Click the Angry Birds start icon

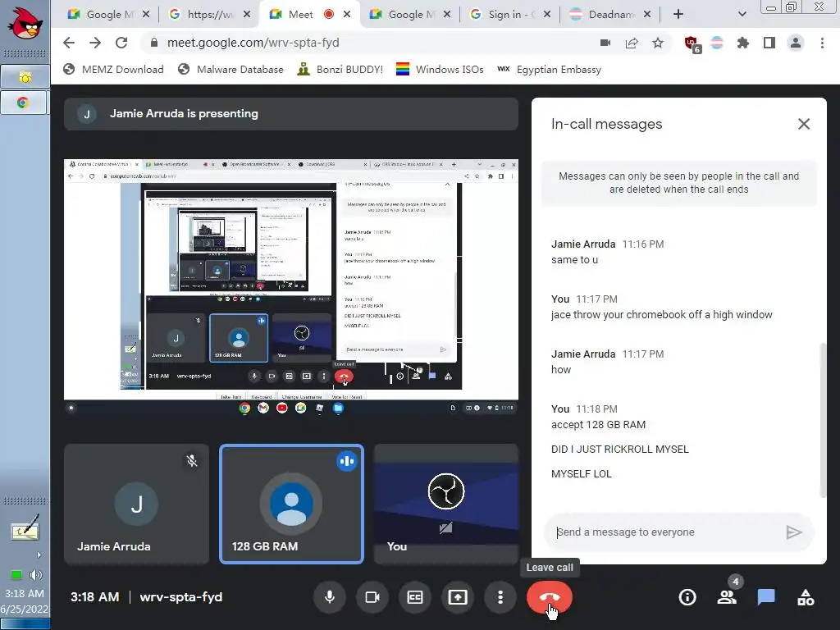click(x=25, y=22)
